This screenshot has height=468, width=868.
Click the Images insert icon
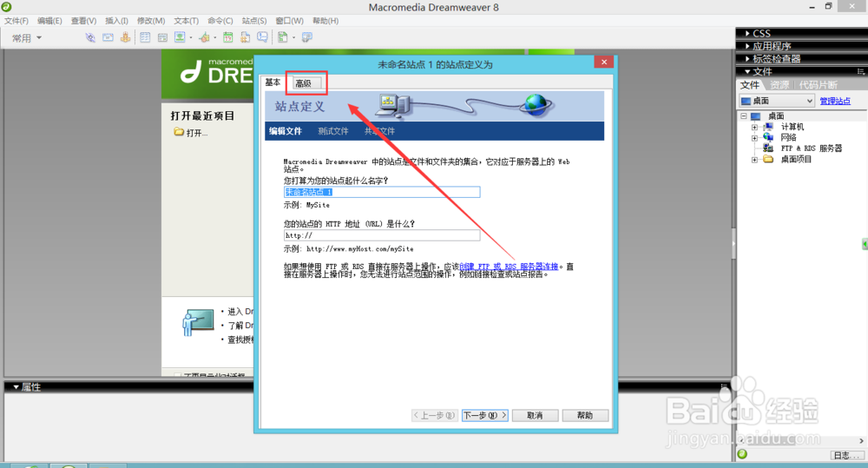(x=180, y=37)
